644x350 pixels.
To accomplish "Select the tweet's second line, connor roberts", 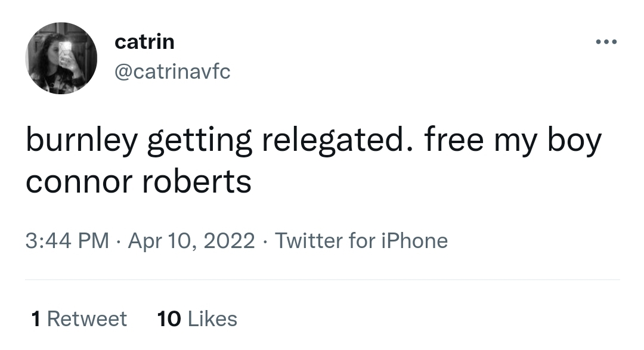I will pos(138,181).
